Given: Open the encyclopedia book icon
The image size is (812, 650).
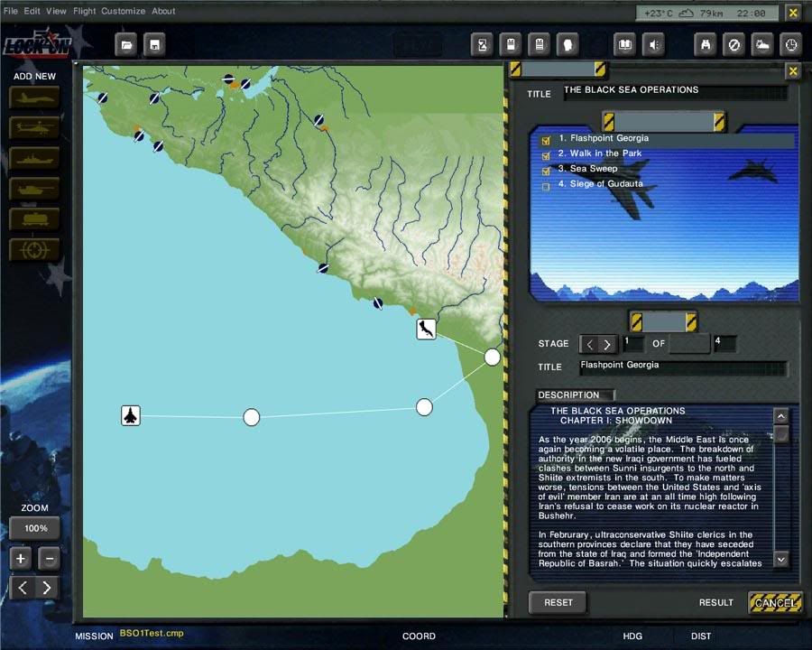Looking at the screenshot, I should click(x=623, y=44).
